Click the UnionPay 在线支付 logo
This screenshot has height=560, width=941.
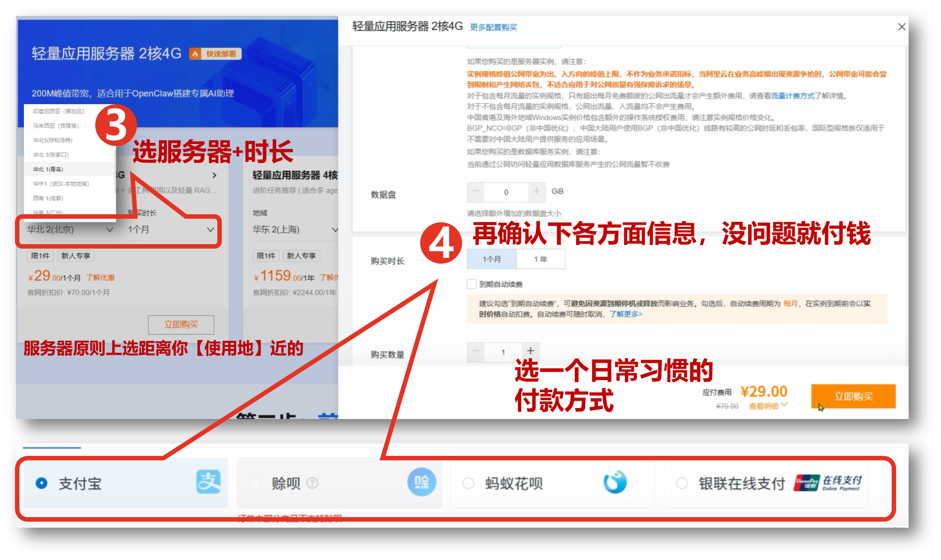[827, 482]
